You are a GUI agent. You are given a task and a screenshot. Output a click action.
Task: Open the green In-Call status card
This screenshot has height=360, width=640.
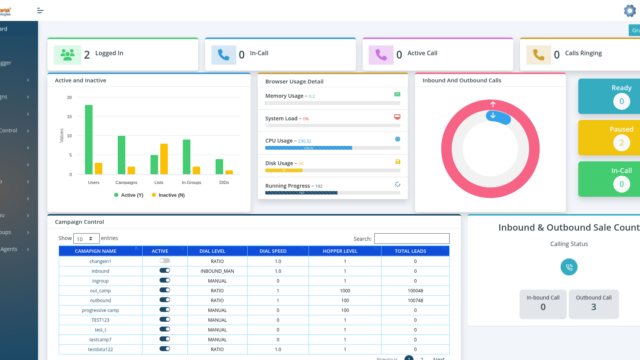pyautogui.click(x=609, y=179)
